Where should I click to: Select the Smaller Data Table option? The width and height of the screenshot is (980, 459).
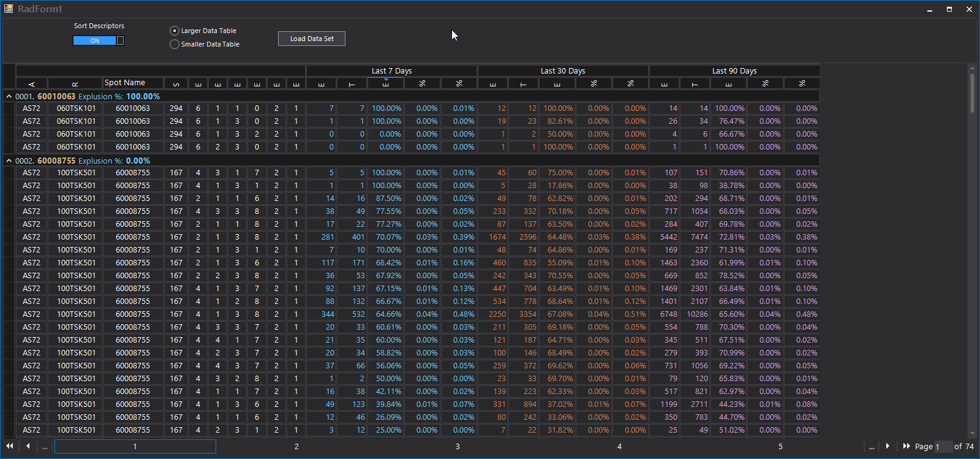pyautogui.click(x=175, y=44)
